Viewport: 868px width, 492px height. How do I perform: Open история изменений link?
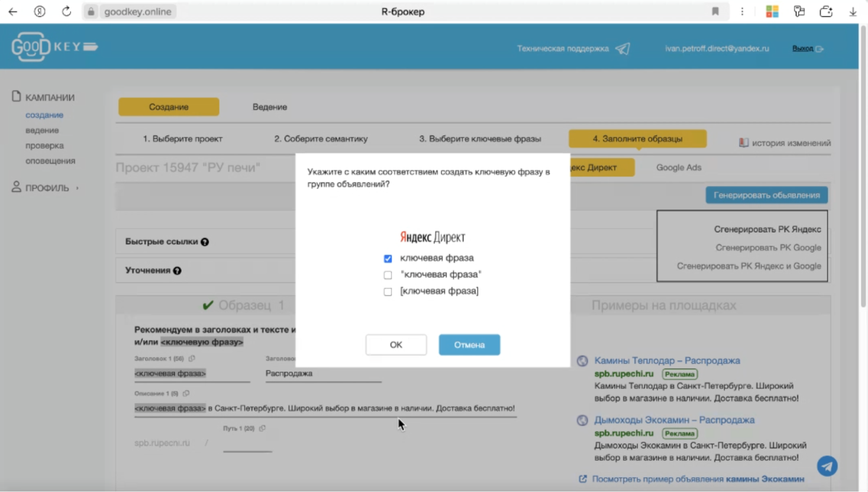(x=791, y=143)
